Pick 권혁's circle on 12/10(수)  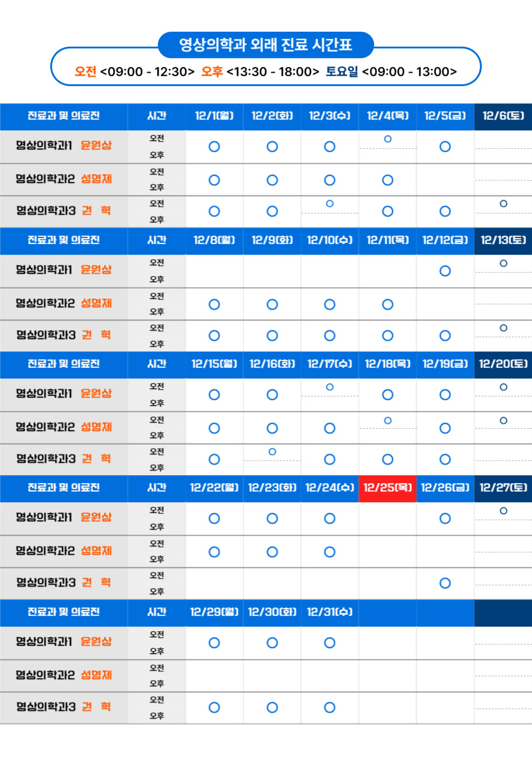[329, 335]
